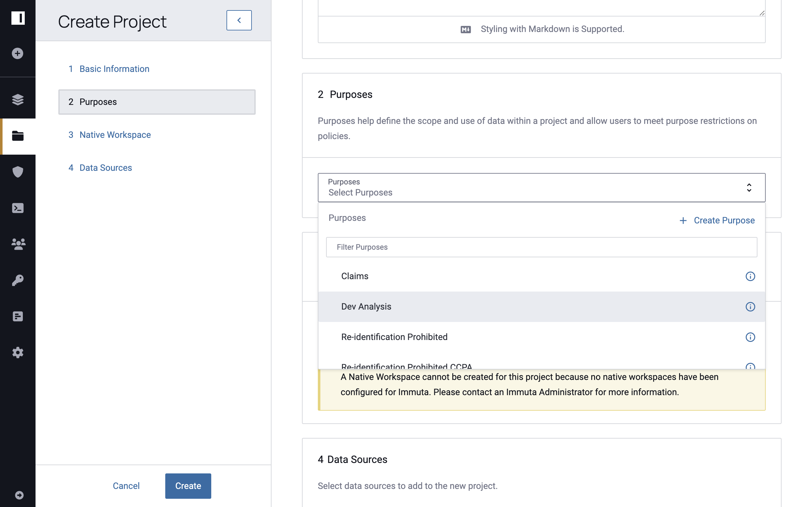This screenshot has height=507, width=812.
Task: Toggle info icon for Claims purpose
Action: [750, 276]
